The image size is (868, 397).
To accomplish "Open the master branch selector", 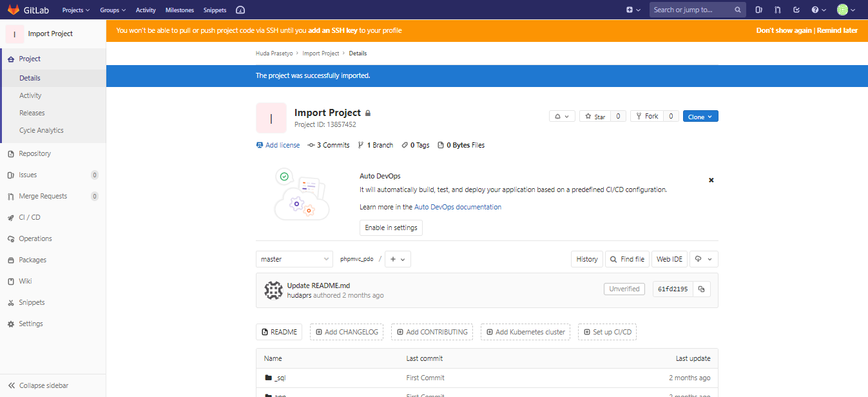I will pyautogui.click(x=294, y=258).
